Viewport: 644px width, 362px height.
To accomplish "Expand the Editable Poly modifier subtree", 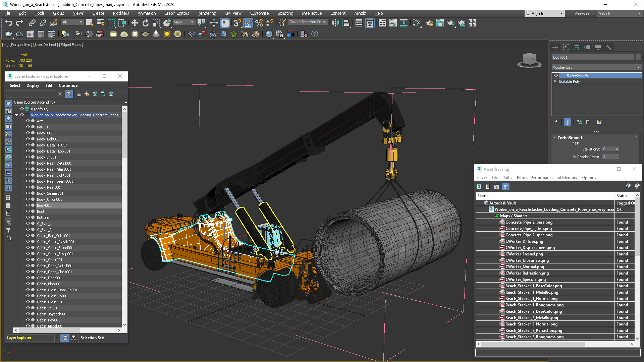I will click(x=555, y=81).
